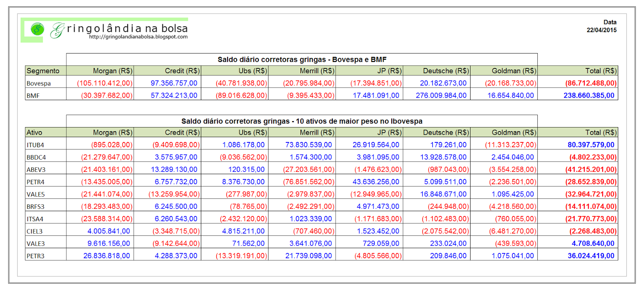Select the CIEL3 row label
This screenshot has width=644, height=290.
[x=35, y=232]
